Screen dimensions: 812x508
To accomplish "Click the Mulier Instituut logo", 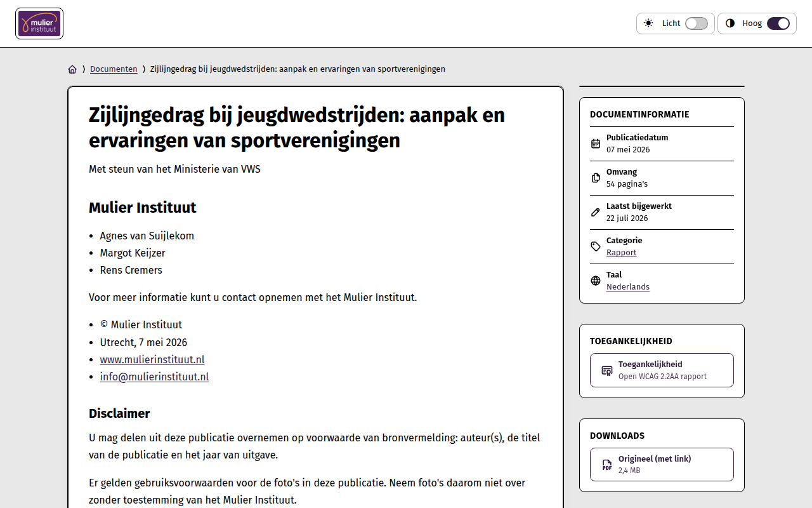I will 39,23.
